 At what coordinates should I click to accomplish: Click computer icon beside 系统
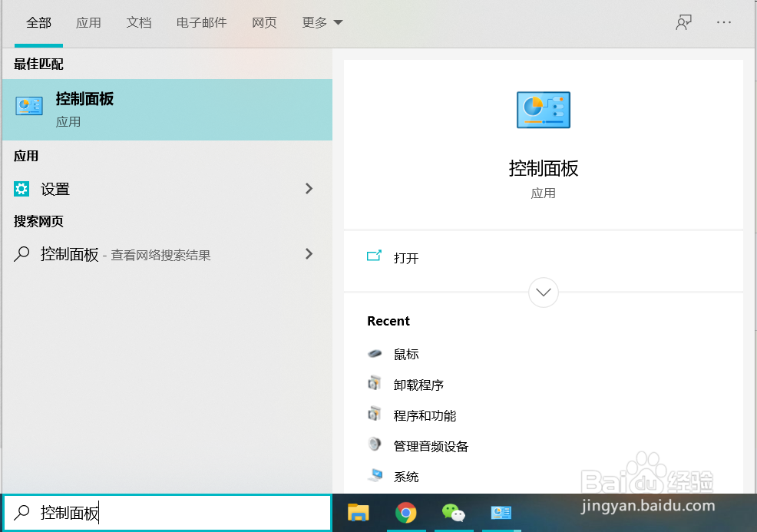coord(375,475)
